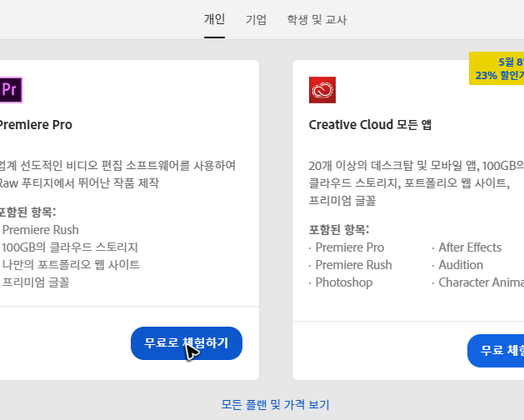This screenshot has width=524, height=420.
Task: Click 포함된 항목 heading in Premiere Pro card
Action: click(x=28, y=212)
